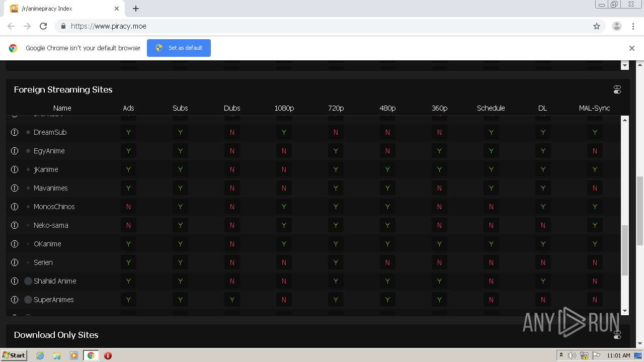Click Ads N cell for MonosChinos
The width and height of the screenshot is (644, 362).
pyautogui.click(x=128, y=207)
